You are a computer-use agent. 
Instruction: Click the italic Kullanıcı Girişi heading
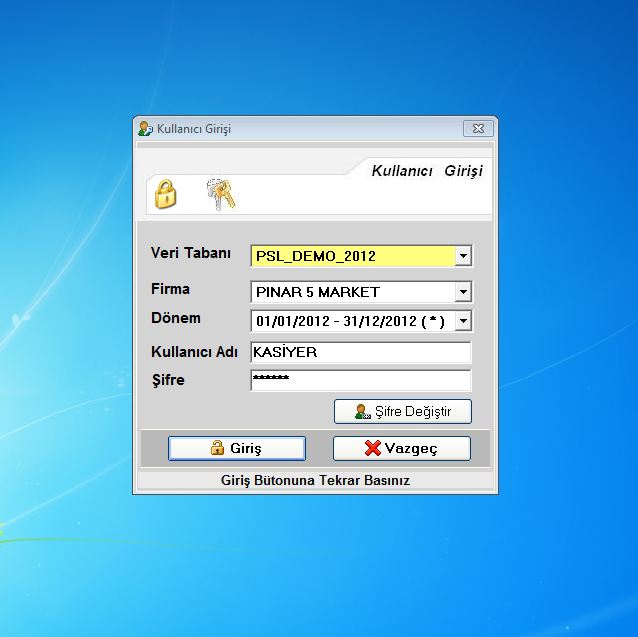pos(427,171)
